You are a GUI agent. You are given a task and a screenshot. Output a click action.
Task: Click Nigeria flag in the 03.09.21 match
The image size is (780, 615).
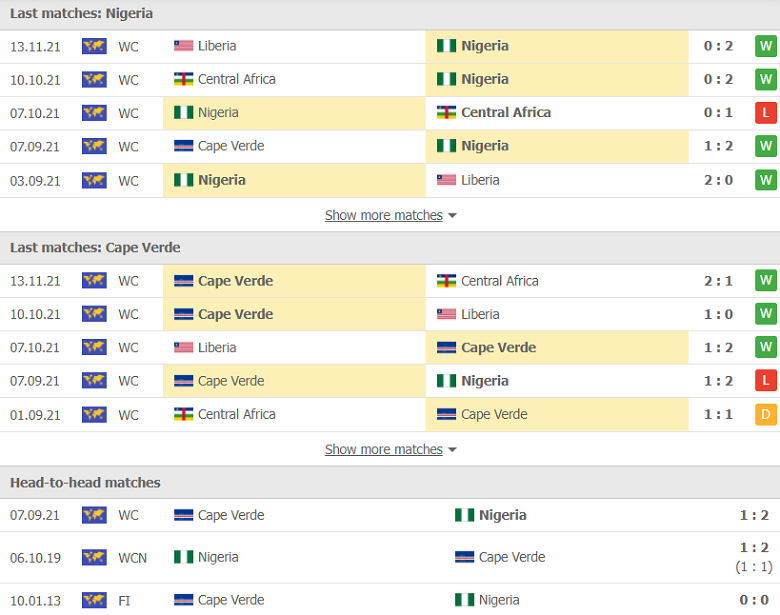[184, 180]
